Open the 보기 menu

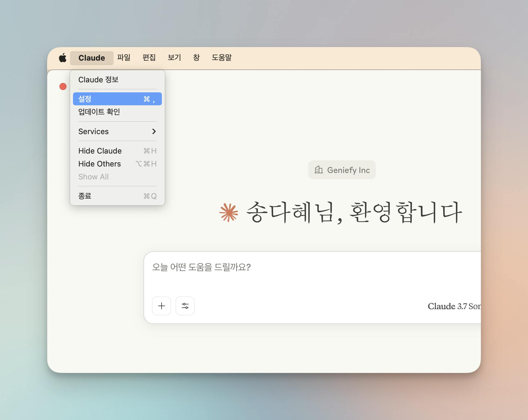tap(174, 57)
